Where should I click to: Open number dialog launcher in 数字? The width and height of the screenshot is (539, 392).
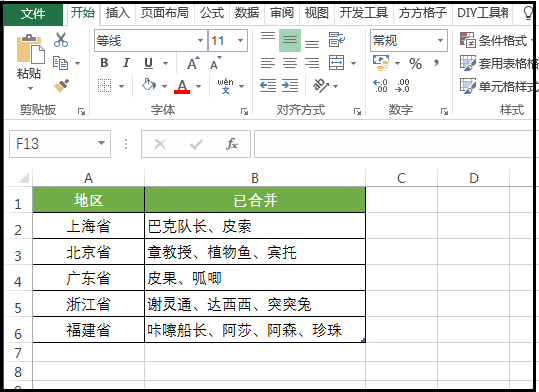(444, 111)
